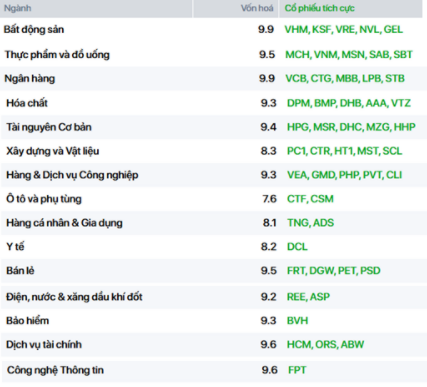
Task: Select the Y tế row label
Action: tap(15, 247)
